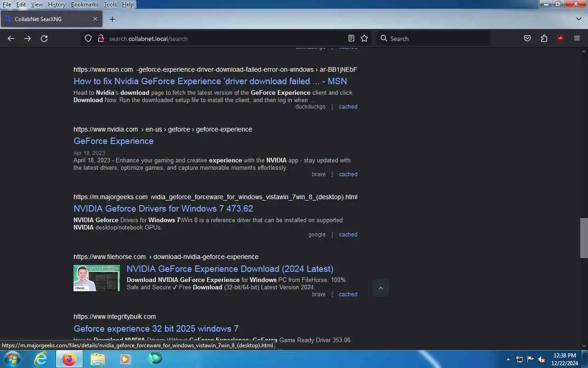Image resolution: width=588 pixels, height=368 pixels.
Task: Open the Action Center flag icon
Action: 531,359
